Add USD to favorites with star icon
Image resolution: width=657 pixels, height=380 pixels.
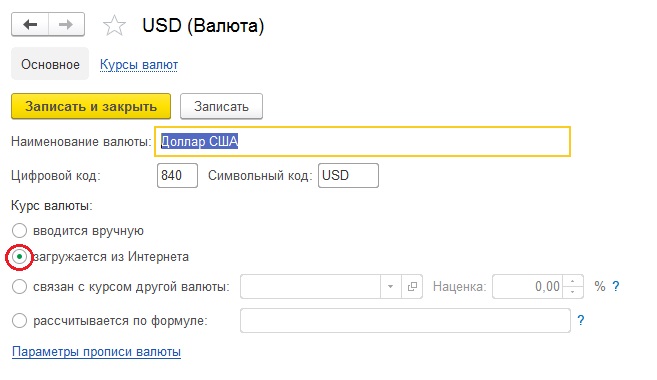click(x=114, y=26)
